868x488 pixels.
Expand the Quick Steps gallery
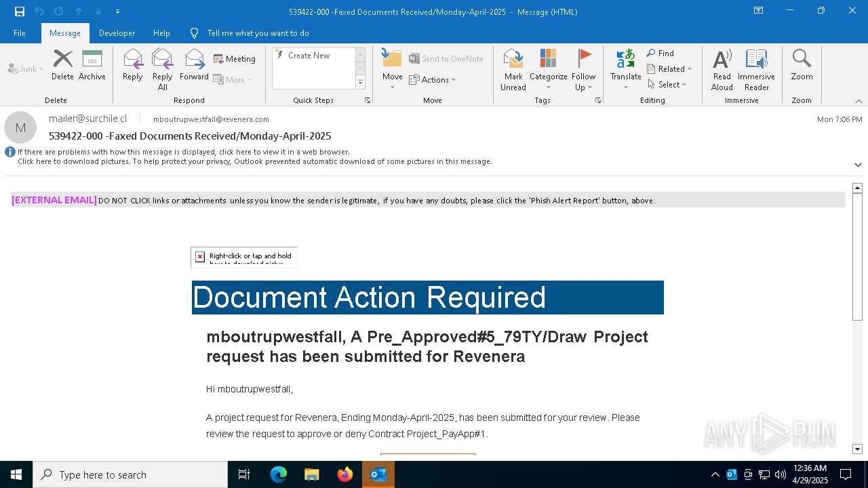click(x=360, y=83)
